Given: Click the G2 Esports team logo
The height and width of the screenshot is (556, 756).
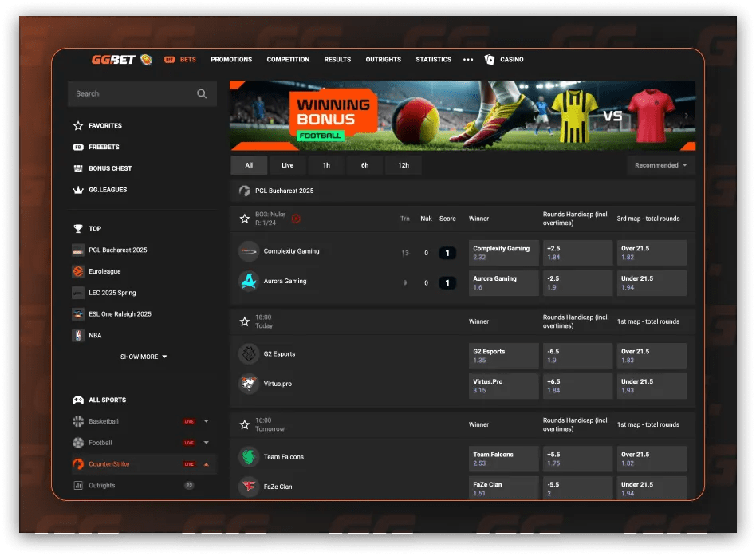Looking at the screenshot, I should click(249, 354).
